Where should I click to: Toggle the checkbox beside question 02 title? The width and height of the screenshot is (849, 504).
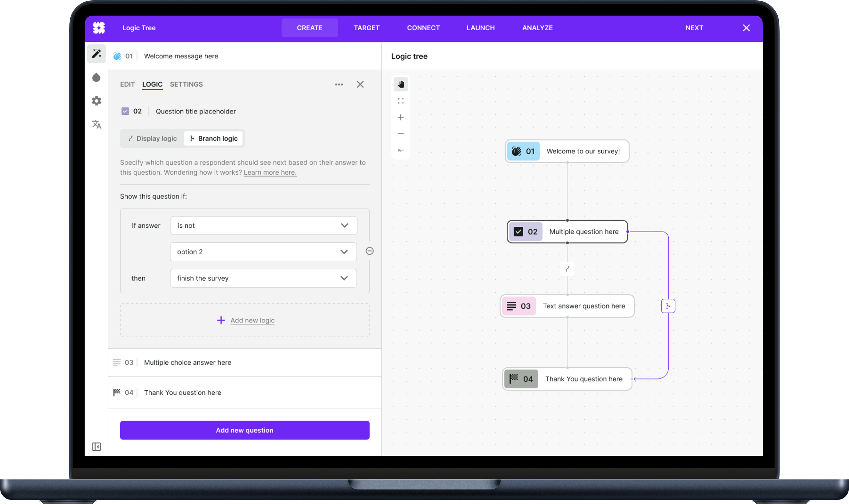(x=125, y=111)
